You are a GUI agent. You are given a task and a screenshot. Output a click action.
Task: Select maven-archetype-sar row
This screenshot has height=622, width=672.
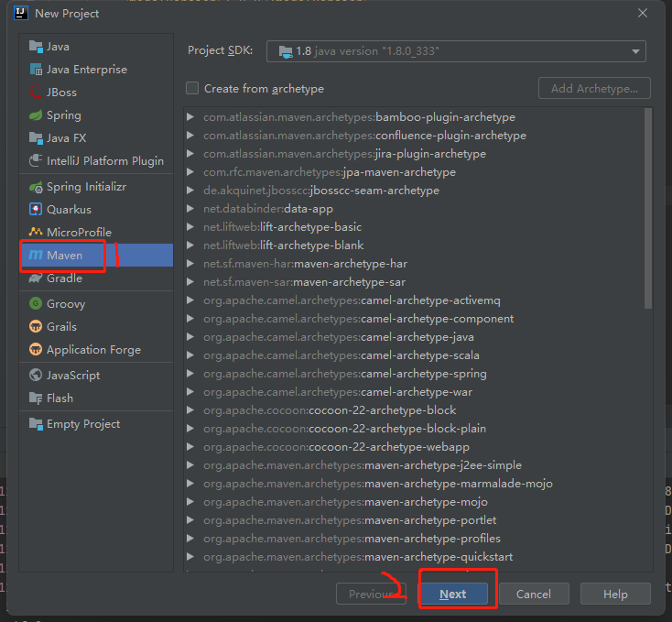pyautogui.click(x=414, y=282)
